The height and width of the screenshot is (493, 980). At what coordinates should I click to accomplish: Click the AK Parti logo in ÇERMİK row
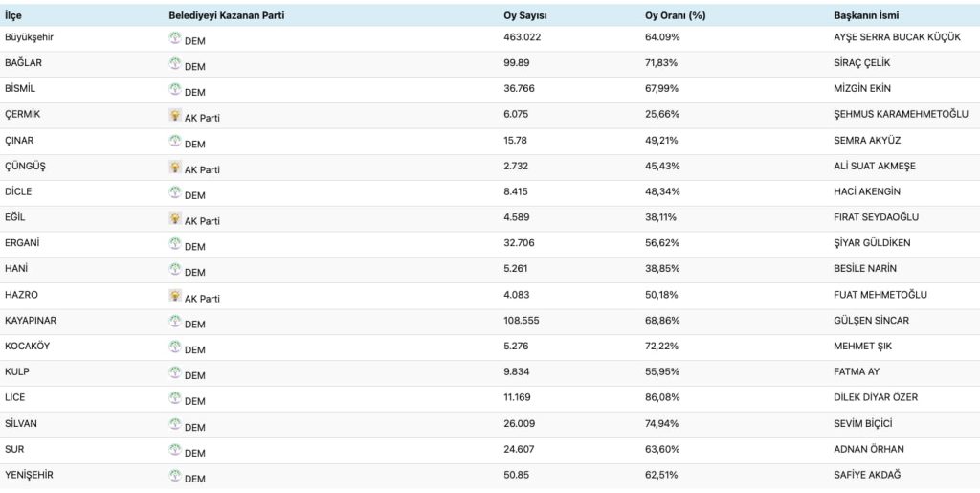175,115
